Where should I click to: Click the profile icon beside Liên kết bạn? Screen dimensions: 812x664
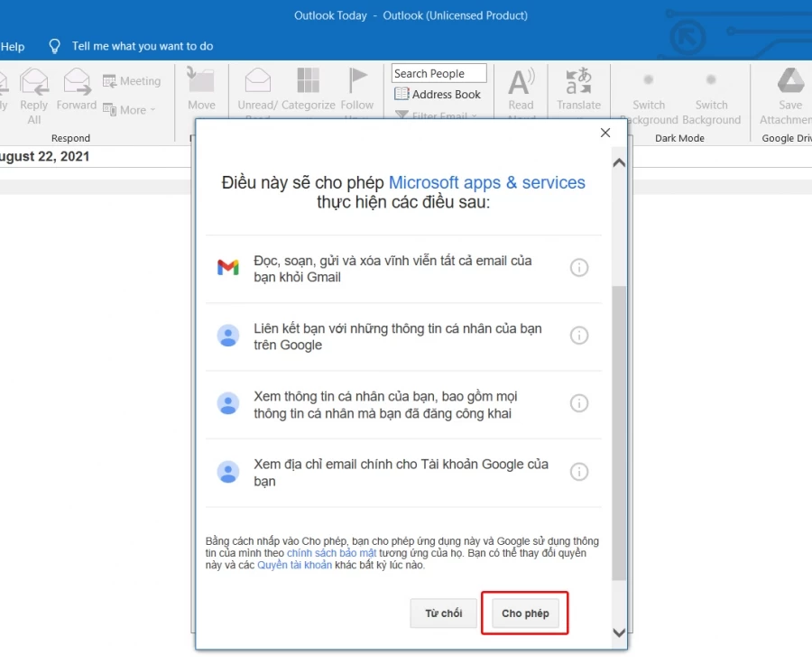228,336
